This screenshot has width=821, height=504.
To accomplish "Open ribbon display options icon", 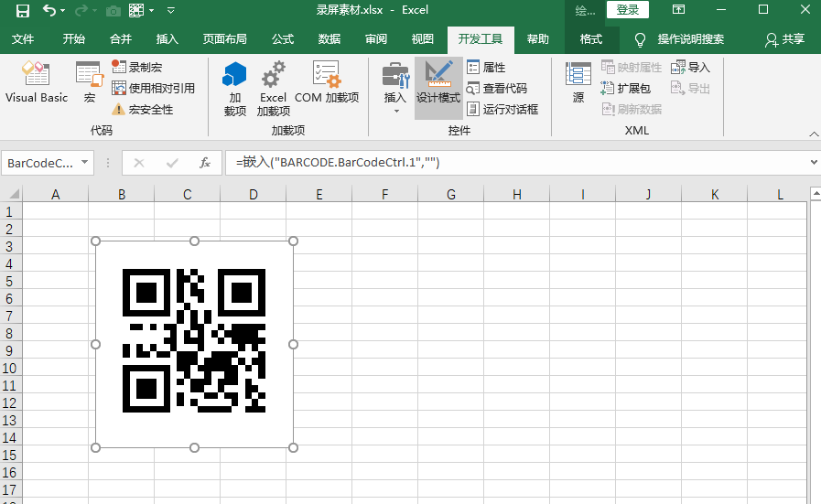I will [x=678, y=10].
